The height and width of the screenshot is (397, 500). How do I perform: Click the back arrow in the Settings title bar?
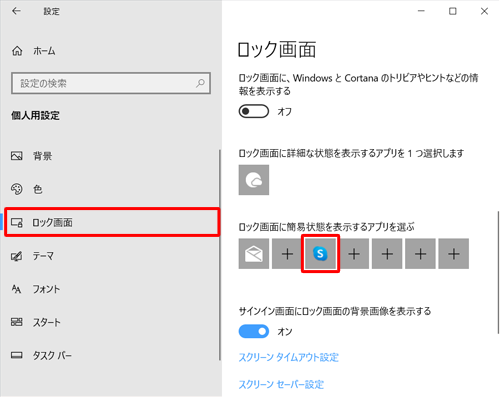tap(16, 11)
